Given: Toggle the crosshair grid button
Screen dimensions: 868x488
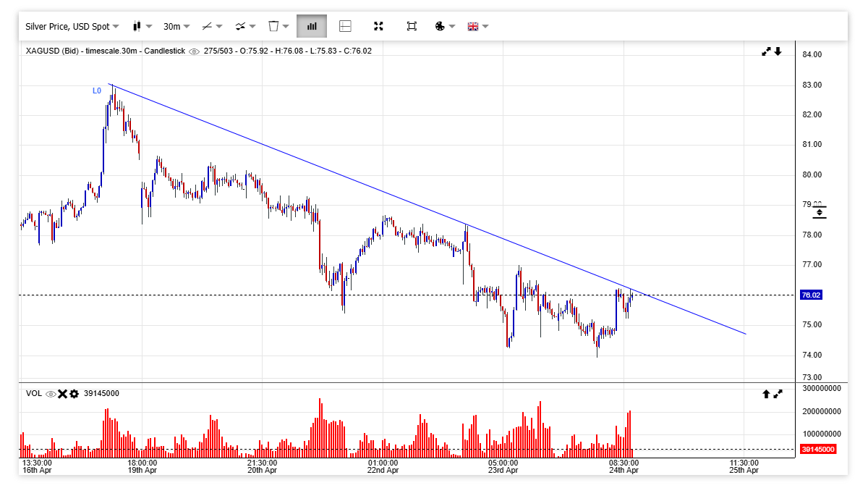Looking at the screenshot, I should [x=345, y=26].
